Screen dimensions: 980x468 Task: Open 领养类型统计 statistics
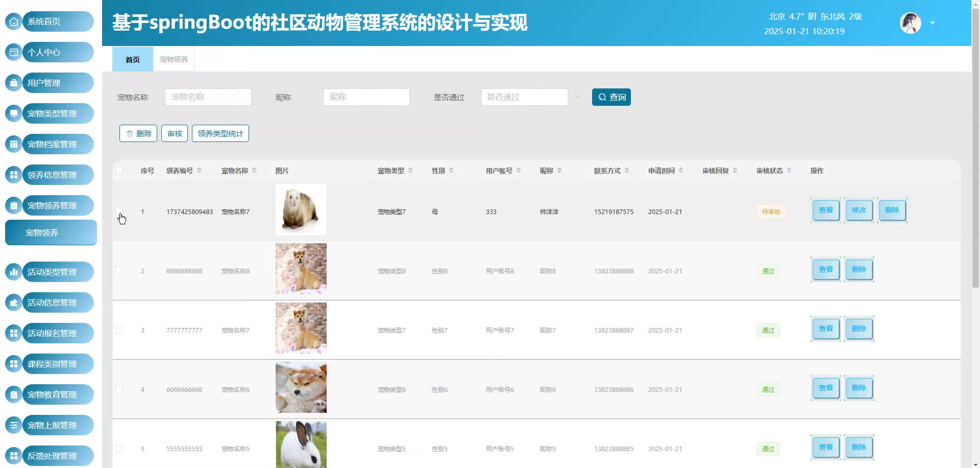220,133
